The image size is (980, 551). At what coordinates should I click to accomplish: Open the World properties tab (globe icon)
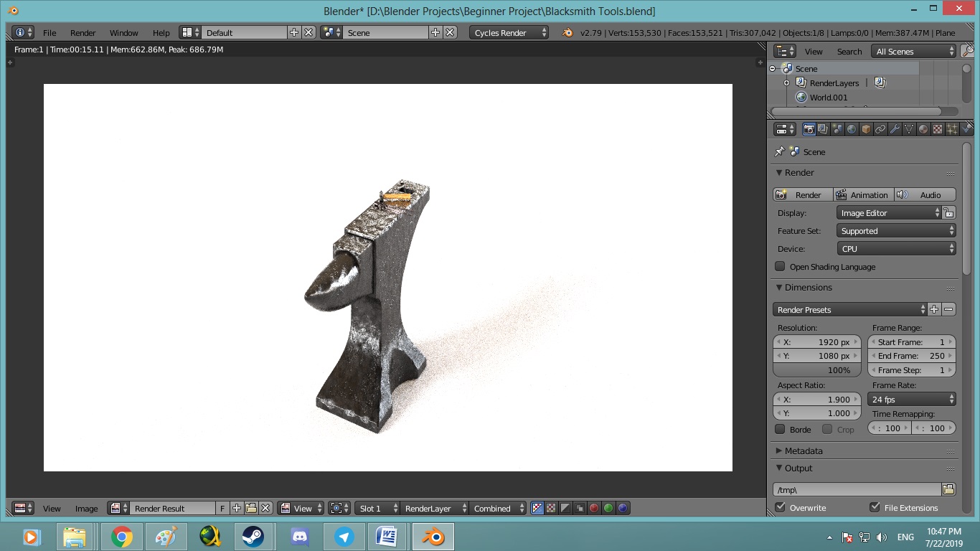tap(852, 130)
